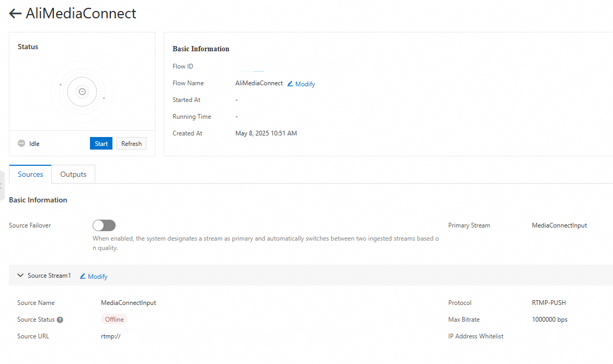Viewport: 613px width, 364px height.
Task: Click the pencil icon next to Flow Name
Action: tap(290, 84)
